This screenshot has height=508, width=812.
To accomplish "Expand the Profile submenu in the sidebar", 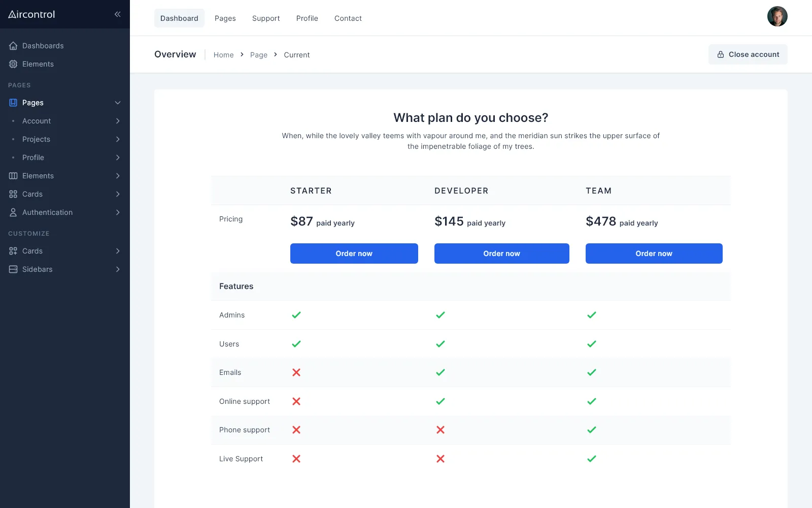I will point(118,157).
